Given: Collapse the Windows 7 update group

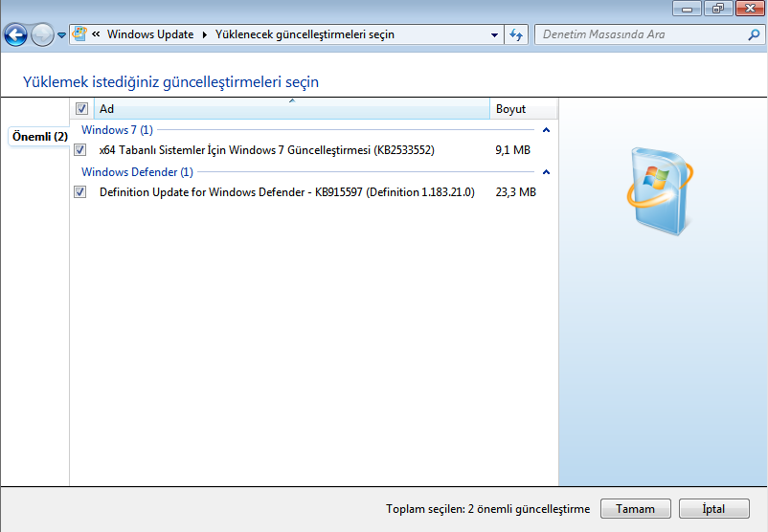Looking at the screenshot, I should (x=546, y=129).
